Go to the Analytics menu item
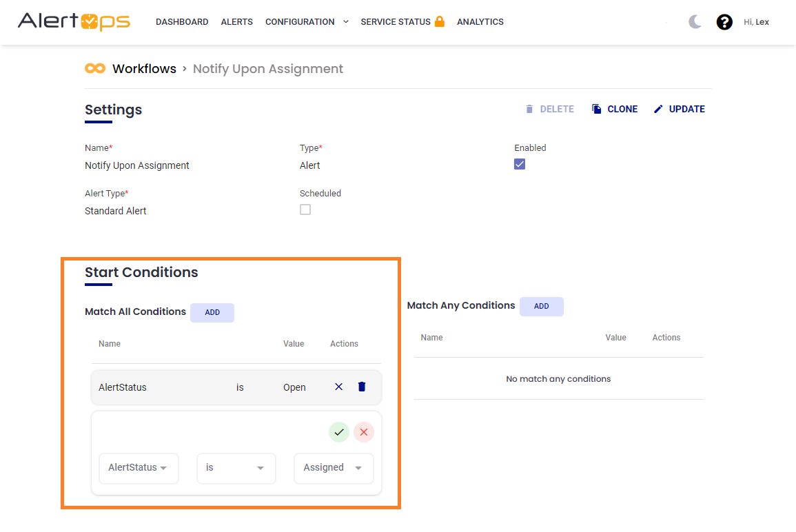The image size is (796, 532). tap(480, 22)
